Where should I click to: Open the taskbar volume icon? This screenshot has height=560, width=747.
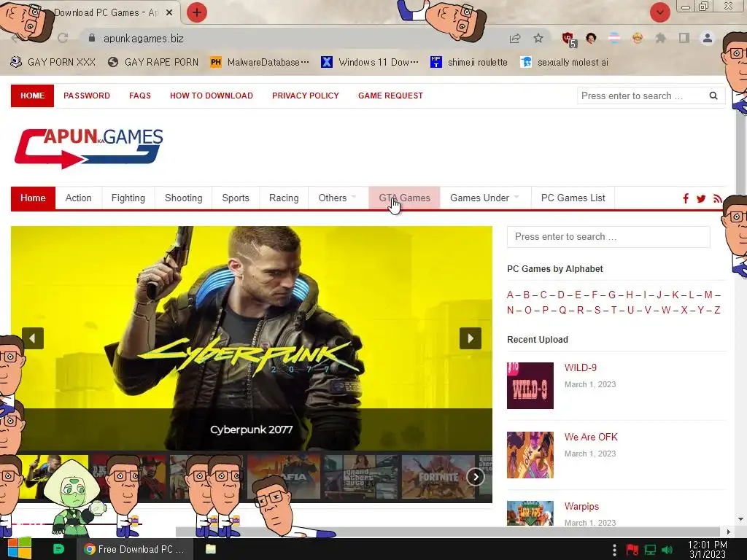[667, 550]
